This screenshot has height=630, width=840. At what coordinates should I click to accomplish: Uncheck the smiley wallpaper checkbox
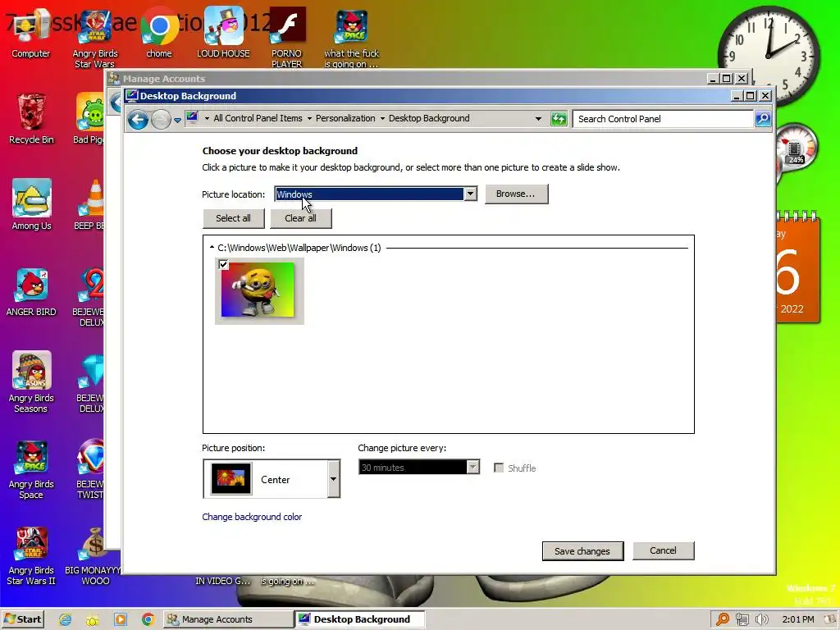click(223, 264)
